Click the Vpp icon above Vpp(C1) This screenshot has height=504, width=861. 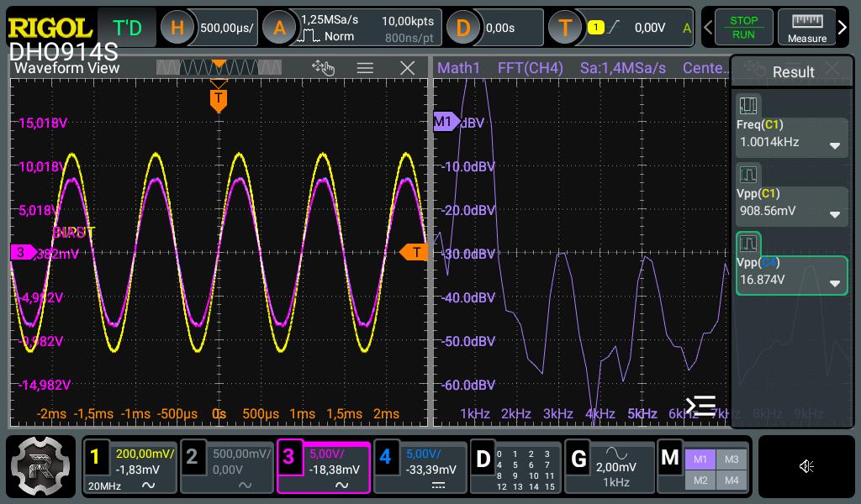747,175
